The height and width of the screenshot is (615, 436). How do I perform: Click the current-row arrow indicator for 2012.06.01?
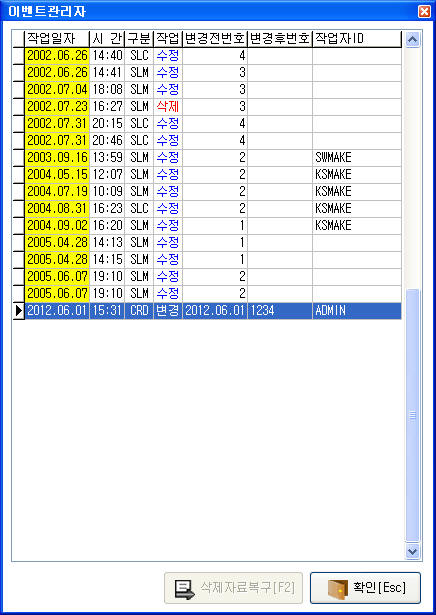pyautogui.click(x=19, y=311)
